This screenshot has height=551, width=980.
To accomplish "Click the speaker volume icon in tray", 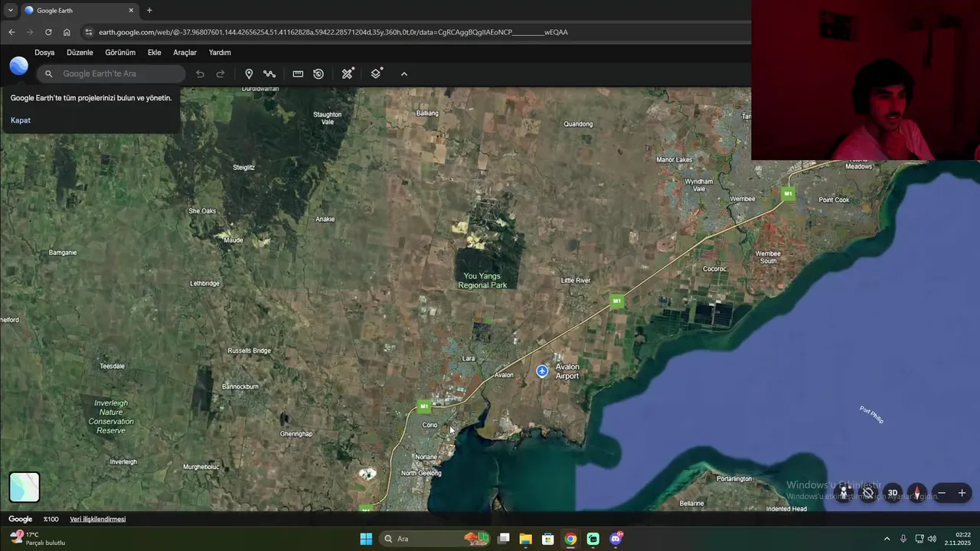I will (932, 539).
